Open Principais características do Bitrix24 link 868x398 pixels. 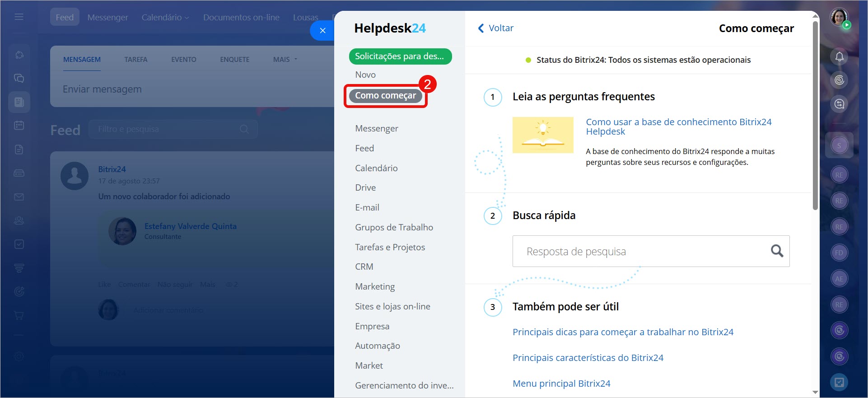click(x=588, y=358)
